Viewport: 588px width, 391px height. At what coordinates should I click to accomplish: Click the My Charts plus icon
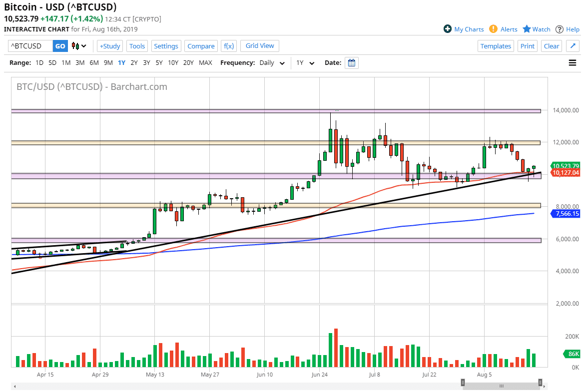tap(448, 29)
